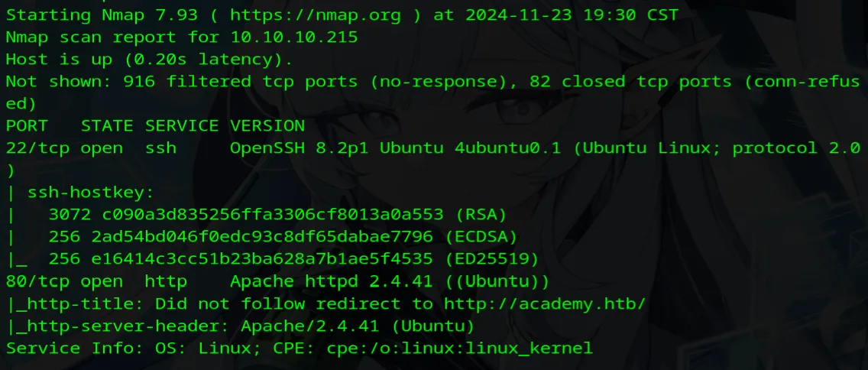This screenshot has width=868, height=370.
Task: Click the RSA host key fingerprint
Action: coord(261,215)
